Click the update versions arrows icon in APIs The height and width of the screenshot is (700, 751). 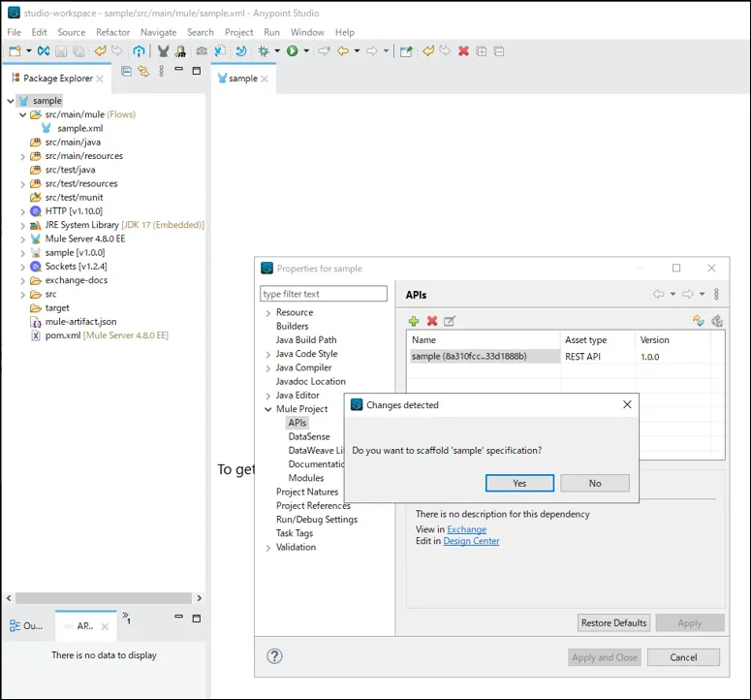(699, 321)
